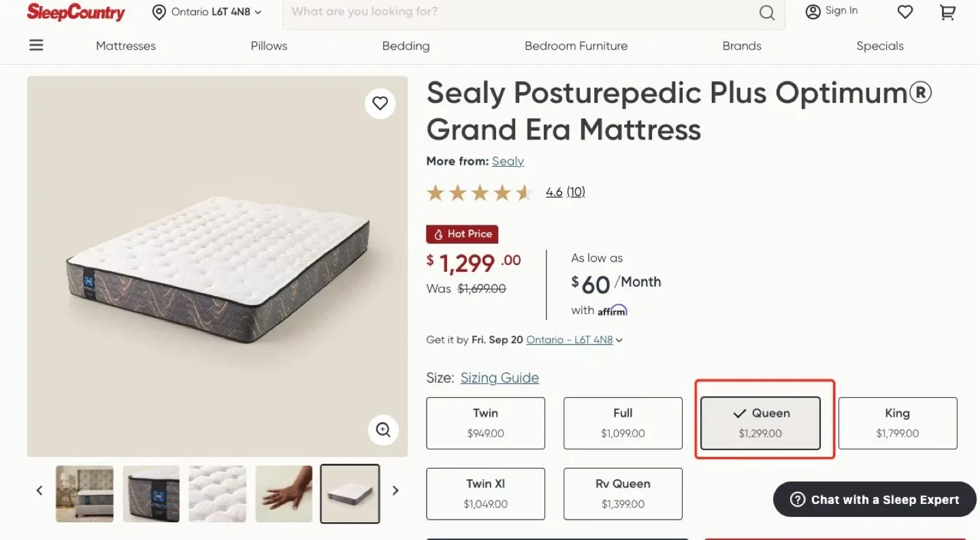The height and width of the screenshot is (540, 980).
Task: Show previous thumbnails with left arrow
Action: 39,490
